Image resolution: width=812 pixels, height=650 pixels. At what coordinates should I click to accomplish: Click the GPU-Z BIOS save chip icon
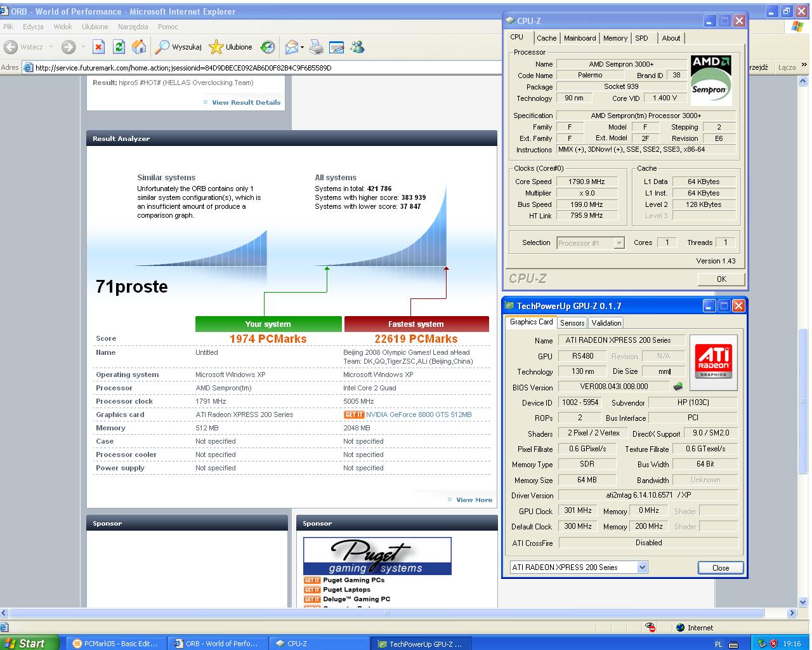tap(678, 387)
